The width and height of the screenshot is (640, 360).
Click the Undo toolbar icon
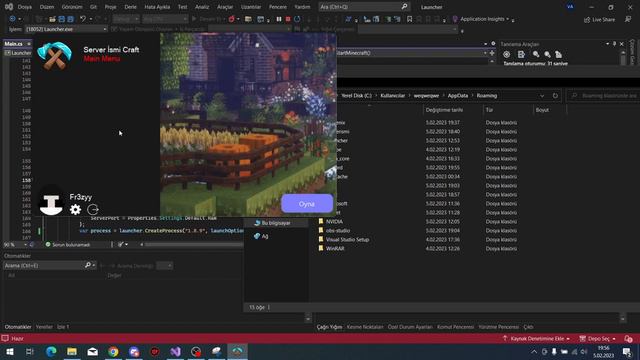tap(83, 19)
